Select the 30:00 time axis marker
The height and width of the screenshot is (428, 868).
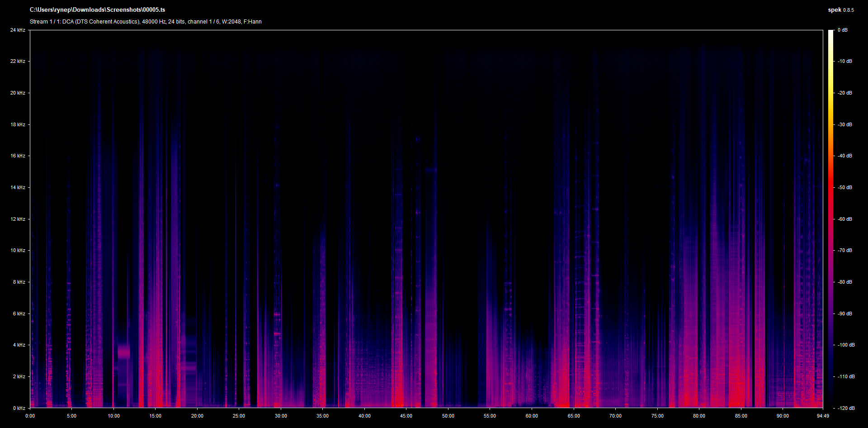[x=281, y=416]
